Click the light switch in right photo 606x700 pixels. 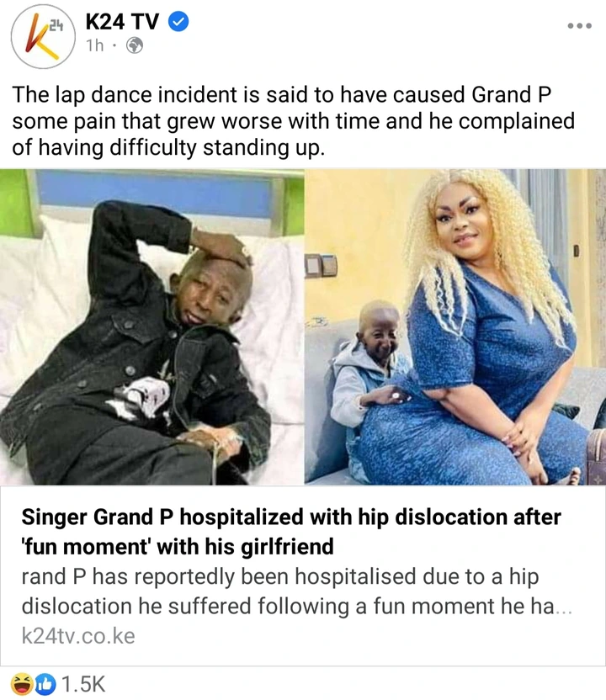click(321, 265)
